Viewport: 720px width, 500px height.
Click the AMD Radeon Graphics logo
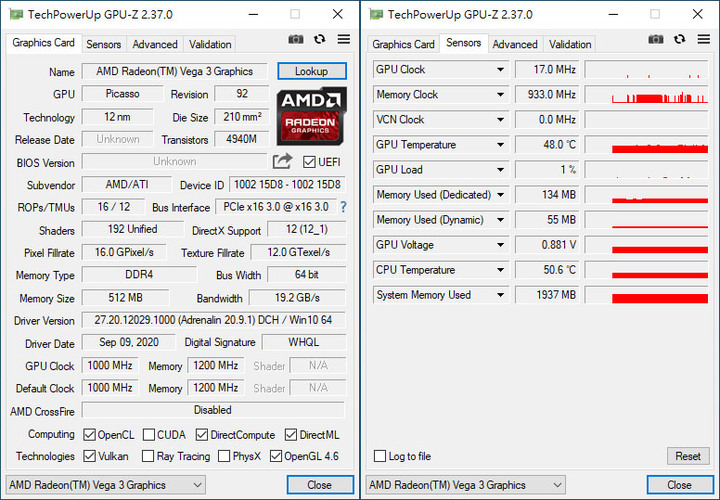(x=311, y=116)
